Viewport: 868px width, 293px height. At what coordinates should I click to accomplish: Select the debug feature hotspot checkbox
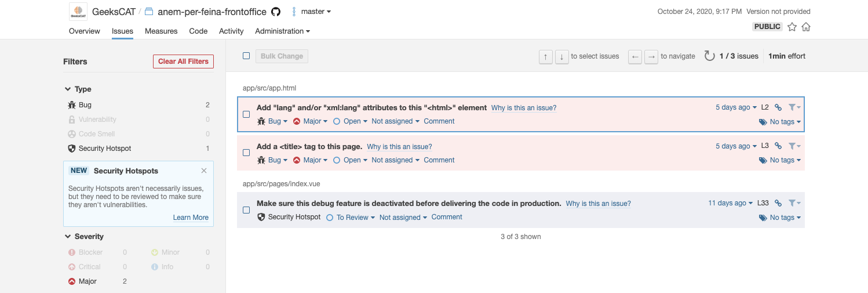(x=246, y=210)
